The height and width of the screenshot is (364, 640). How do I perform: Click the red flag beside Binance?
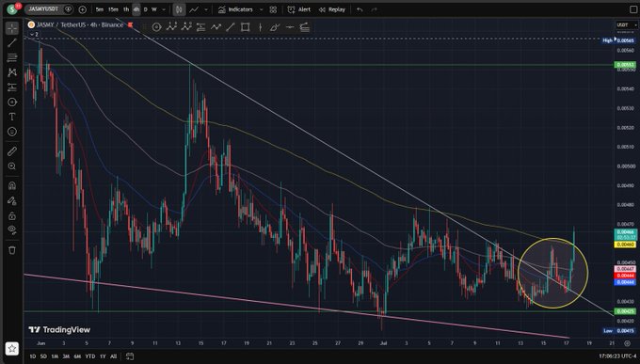[x=130, y=25]
